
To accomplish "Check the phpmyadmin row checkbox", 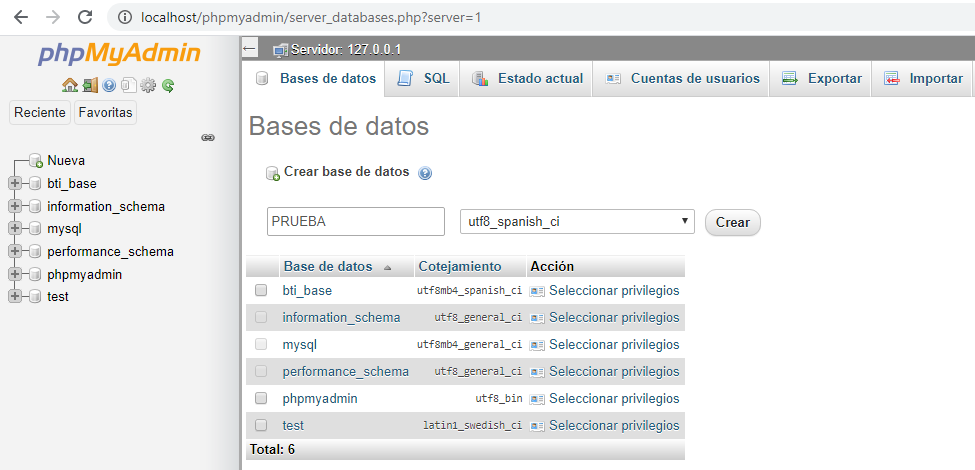I will [x=261, y=399].
